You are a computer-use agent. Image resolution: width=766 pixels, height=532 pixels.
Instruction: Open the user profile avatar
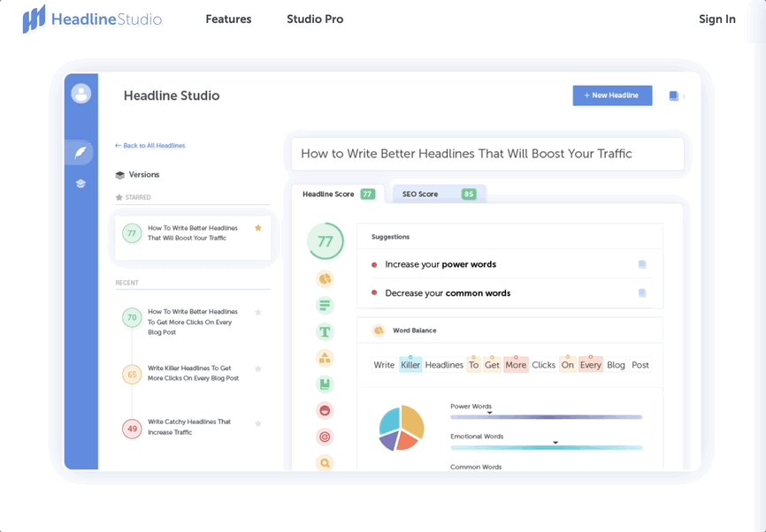(81, 93)
